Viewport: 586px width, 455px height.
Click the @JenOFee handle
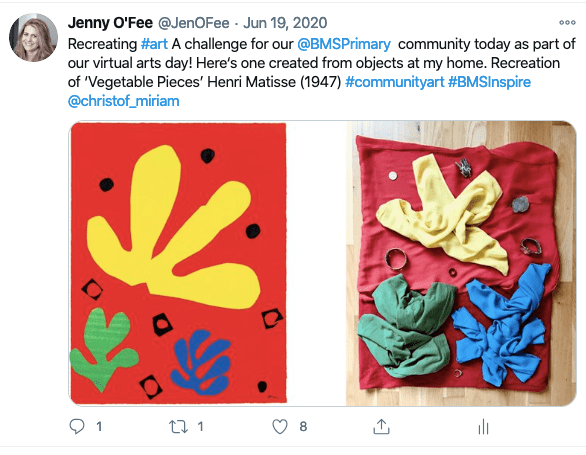[x=193, y=23]
